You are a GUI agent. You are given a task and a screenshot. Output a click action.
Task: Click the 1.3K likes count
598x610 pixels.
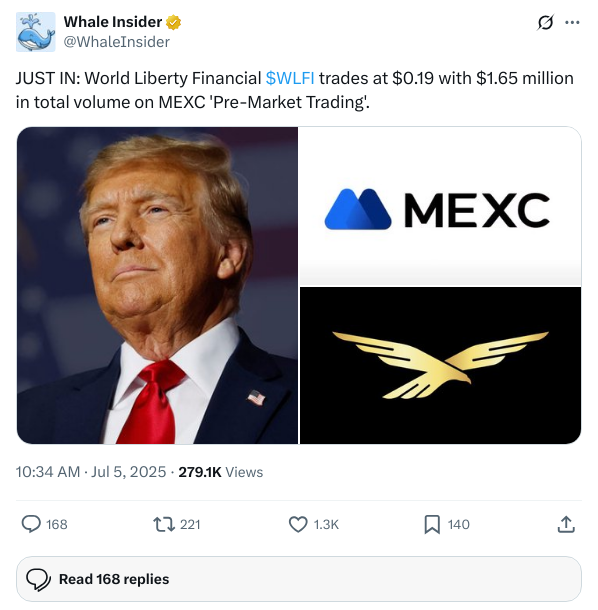click(326, 524)
